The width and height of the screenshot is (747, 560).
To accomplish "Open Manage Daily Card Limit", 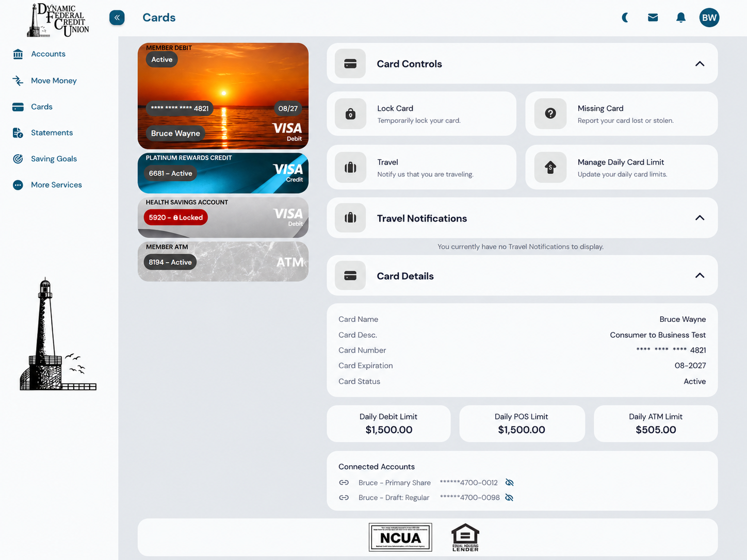I will tap(622, 168).
